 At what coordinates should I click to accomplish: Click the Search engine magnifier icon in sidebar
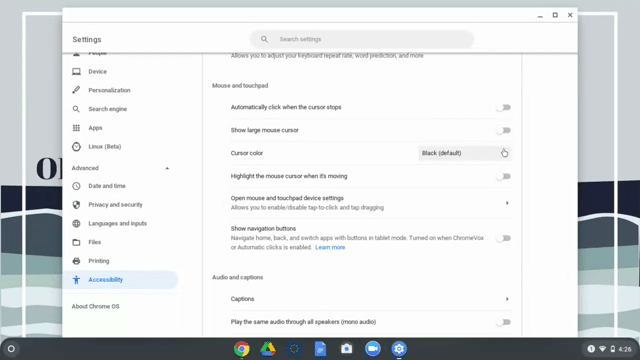[x=76, y=109]
